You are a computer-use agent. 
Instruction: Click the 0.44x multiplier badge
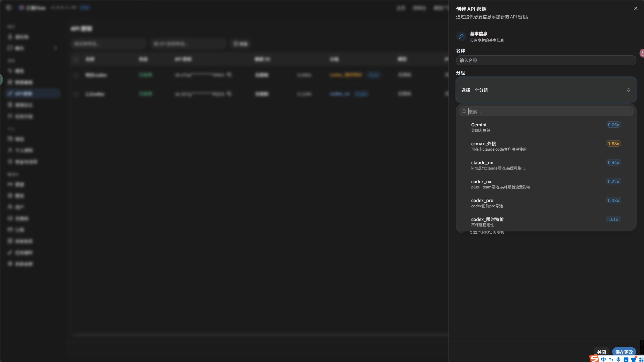click(x=613, y=162)
